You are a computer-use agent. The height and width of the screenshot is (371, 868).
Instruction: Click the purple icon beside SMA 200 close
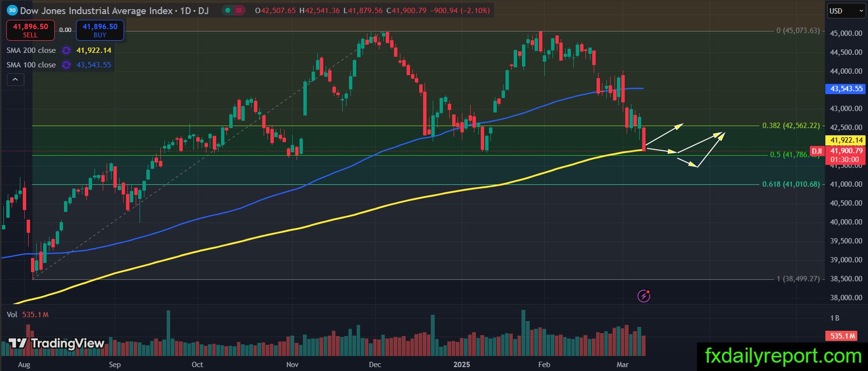click(66, 50)
